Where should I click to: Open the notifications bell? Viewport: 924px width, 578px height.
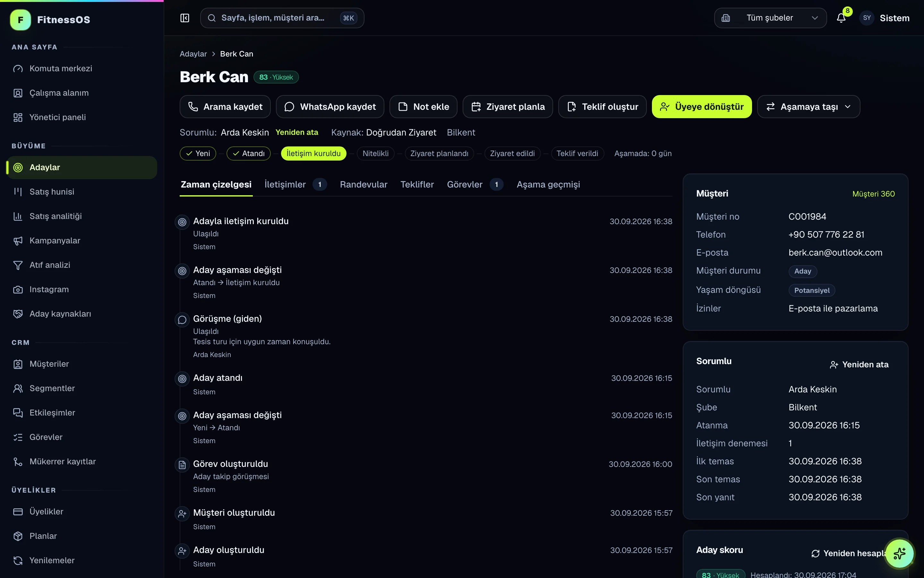tap(841, 18)
